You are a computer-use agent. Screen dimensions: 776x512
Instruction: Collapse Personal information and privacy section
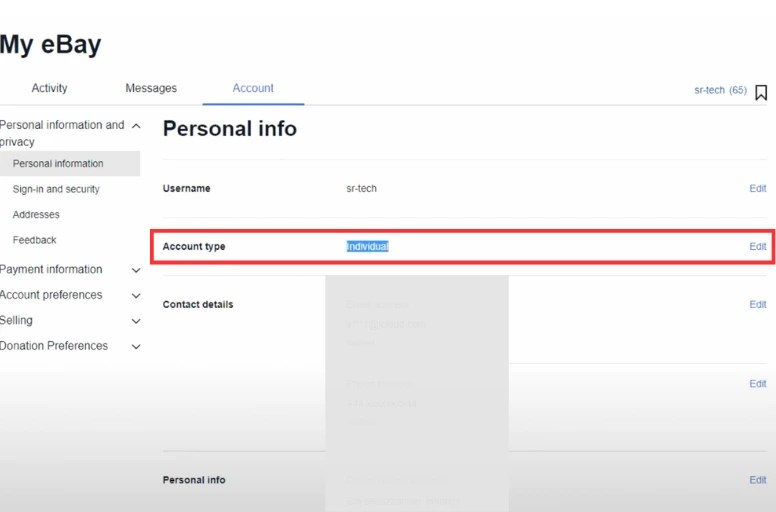click(x=136, y=126)
